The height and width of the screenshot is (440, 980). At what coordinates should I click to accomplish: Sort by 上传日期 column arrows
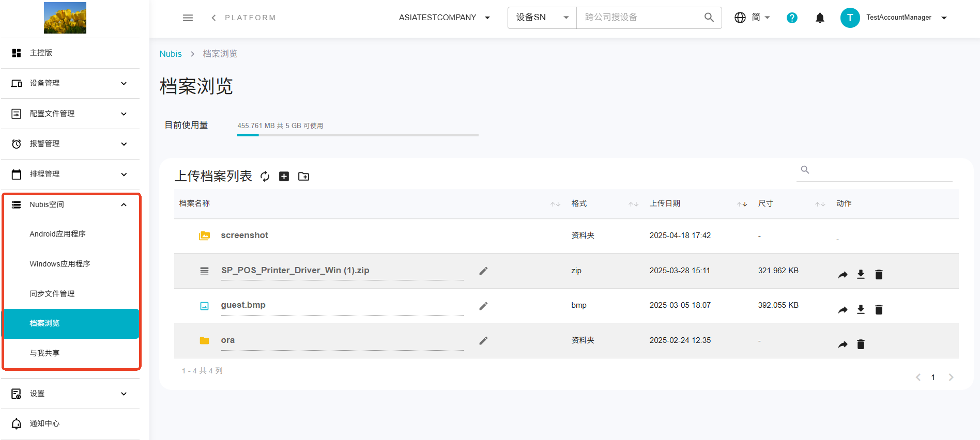(742, 204)
